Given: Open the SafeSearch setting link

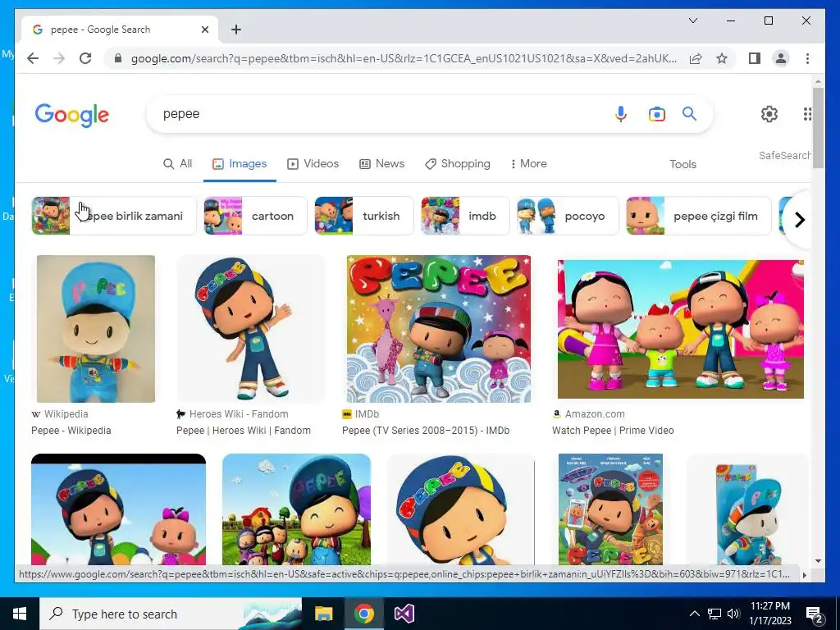Looking at the screenshot, I should click(785, 155).
